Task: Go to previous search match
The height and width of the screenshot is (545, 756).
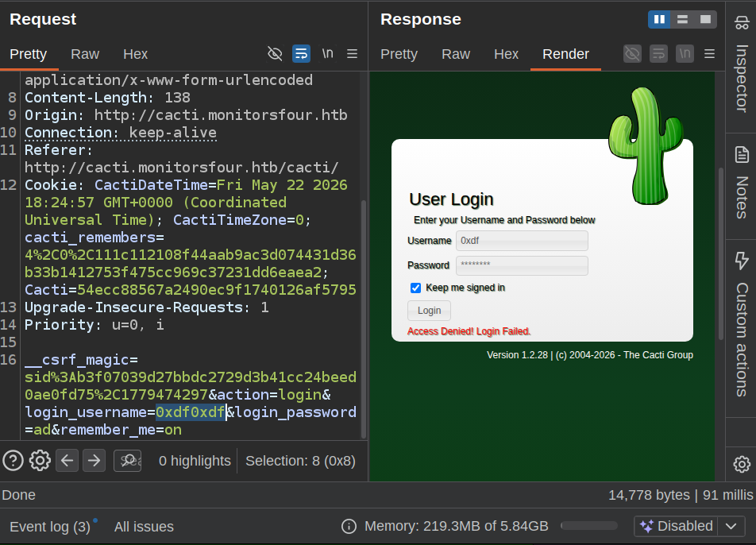Action: [67, 460]
